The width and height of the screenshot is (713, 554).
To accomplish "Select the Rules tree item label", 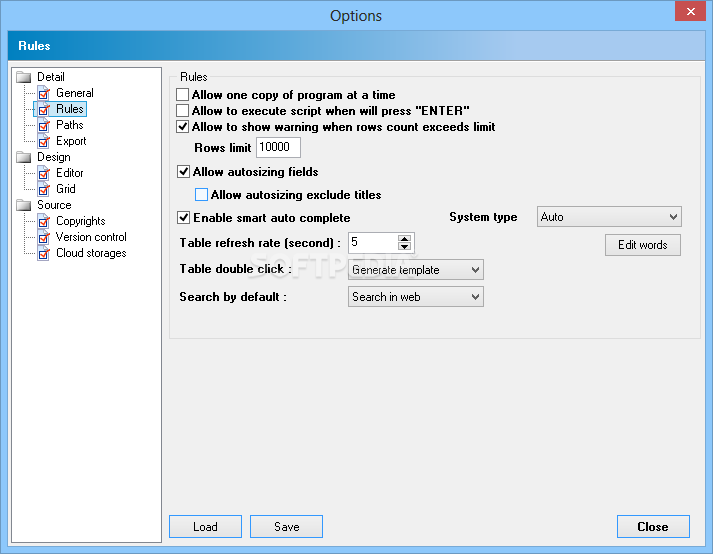I will (70, 109).
